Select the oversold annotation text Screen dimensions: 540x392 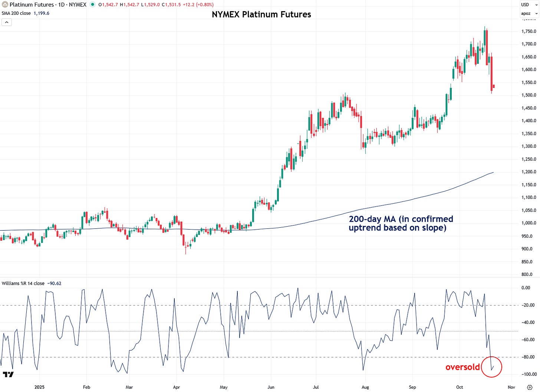[462, 367]
